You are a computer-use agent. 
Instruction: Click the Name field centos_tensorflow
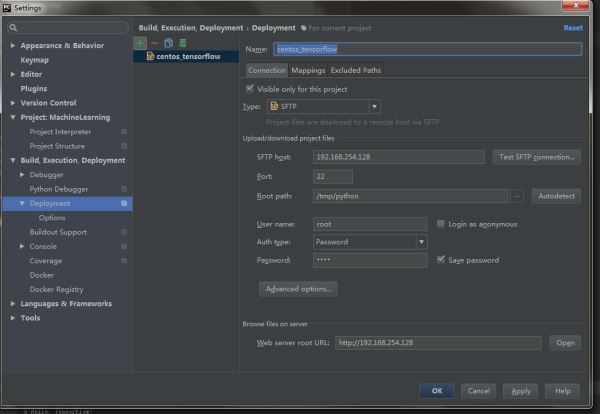(x=428, y=49)
